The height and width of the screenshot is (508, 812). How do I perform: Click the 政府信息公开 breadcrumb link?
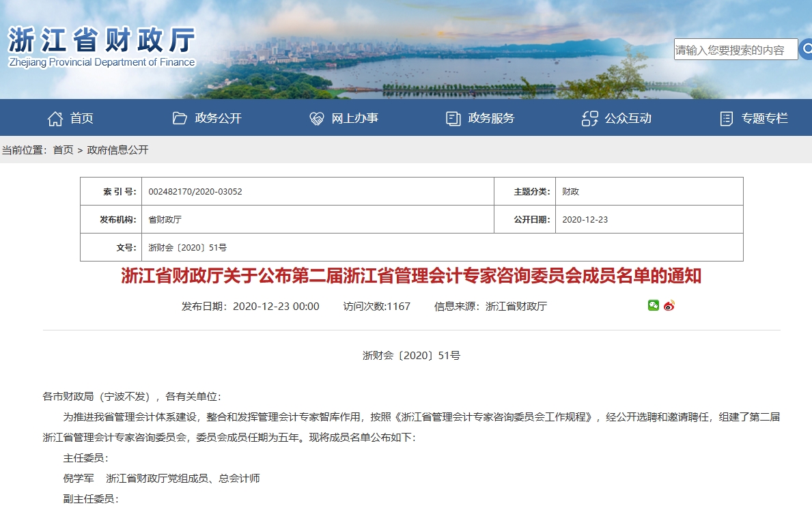click(x=117, y=150)
